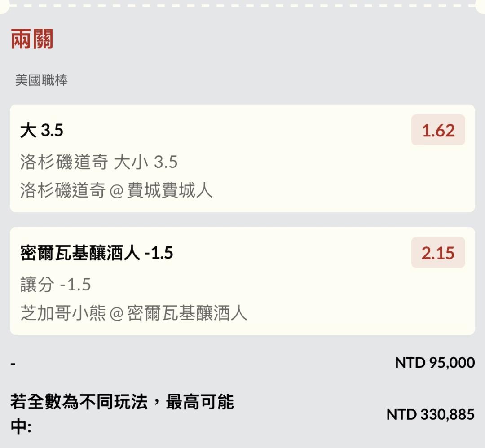The image size is (485, 448).
Task: Click the top-right ticket notch corner
Action: pos(481,6)
